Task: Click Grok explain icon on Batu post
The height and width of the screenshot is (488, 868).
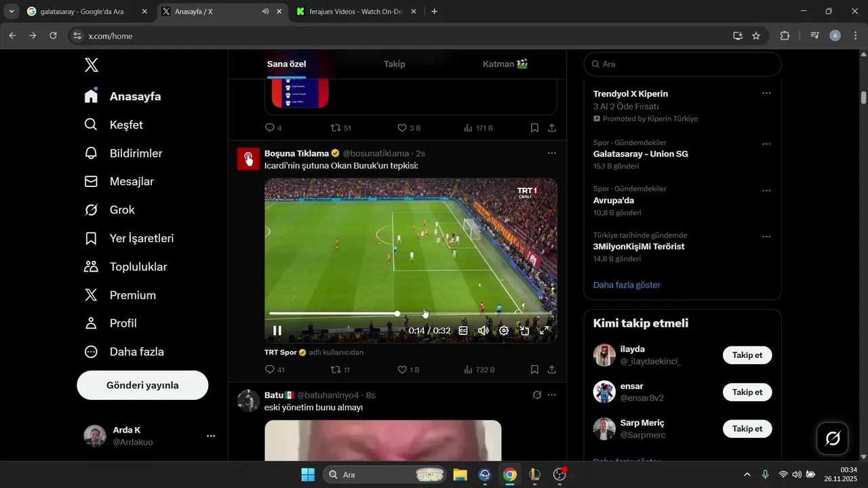Action: point(536,395)
